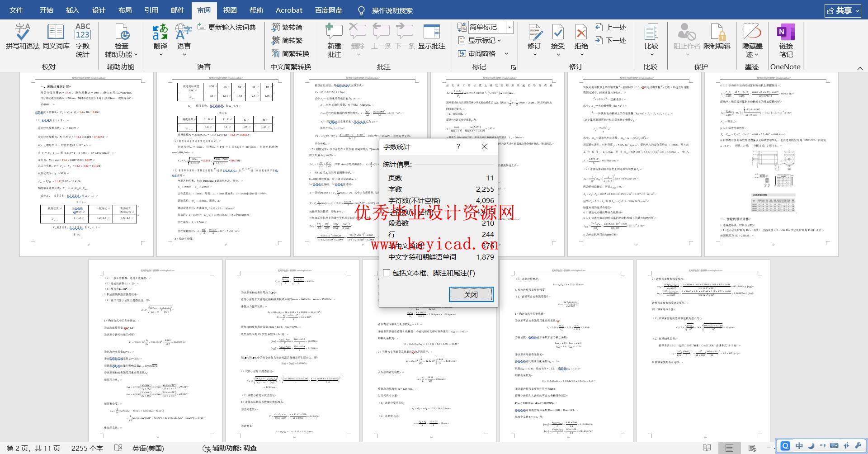Click the help question mark in 字数统计 dialog
This screenshot has width=868, height=454.
[458, 147]
